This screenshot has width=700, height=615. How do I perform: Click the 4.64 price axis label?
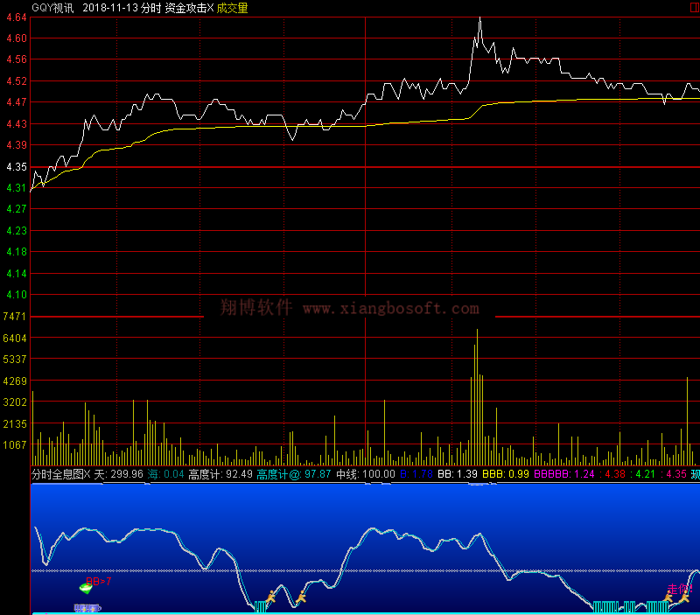(x=17, y=17)
